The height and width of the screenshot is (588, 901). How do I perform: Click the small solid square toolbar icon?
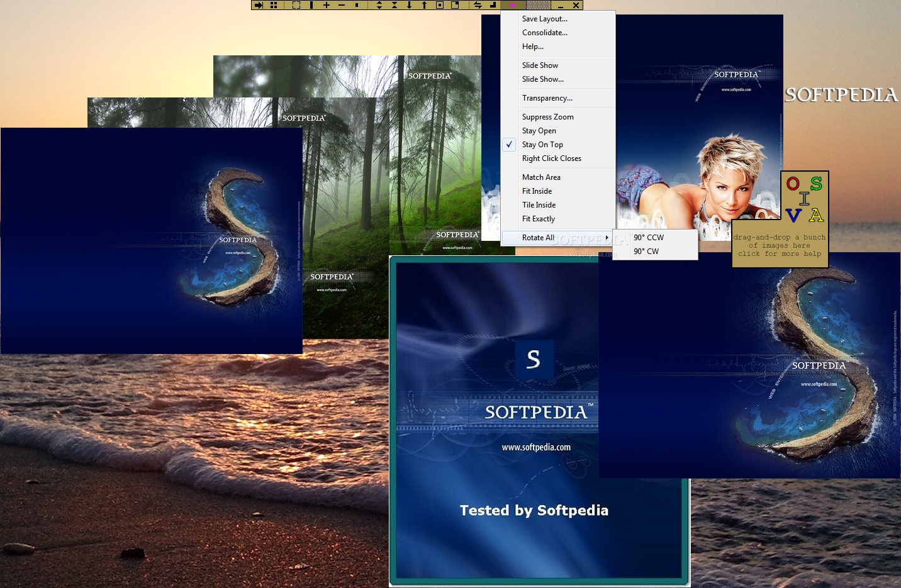pos(357,5)
